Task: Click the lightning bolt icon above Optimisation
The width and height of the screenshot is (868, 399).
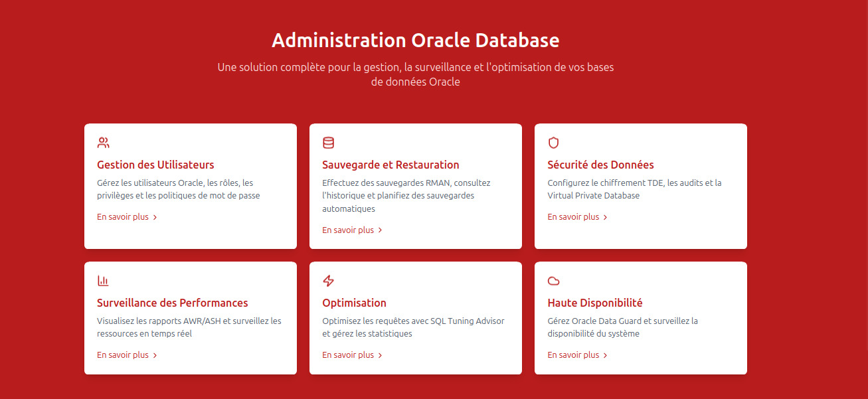Action: coord(328,281)
